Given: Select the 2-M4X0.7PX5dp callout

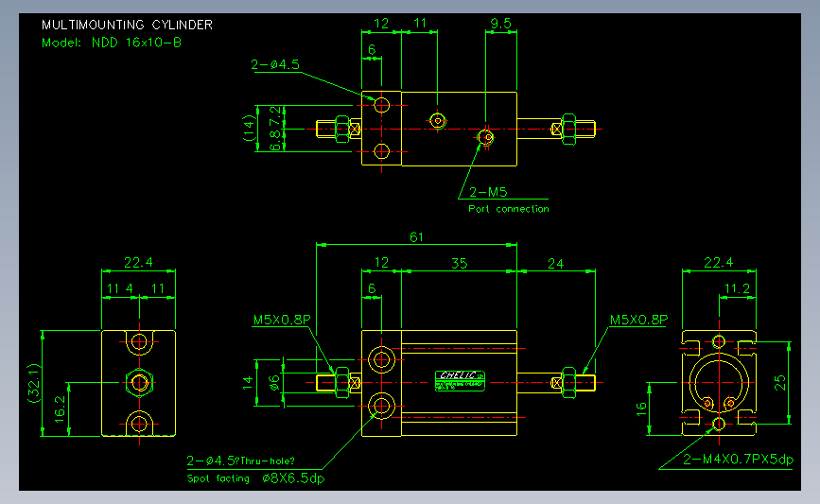Looking at the screenshot, I should (x=738, y=459).
